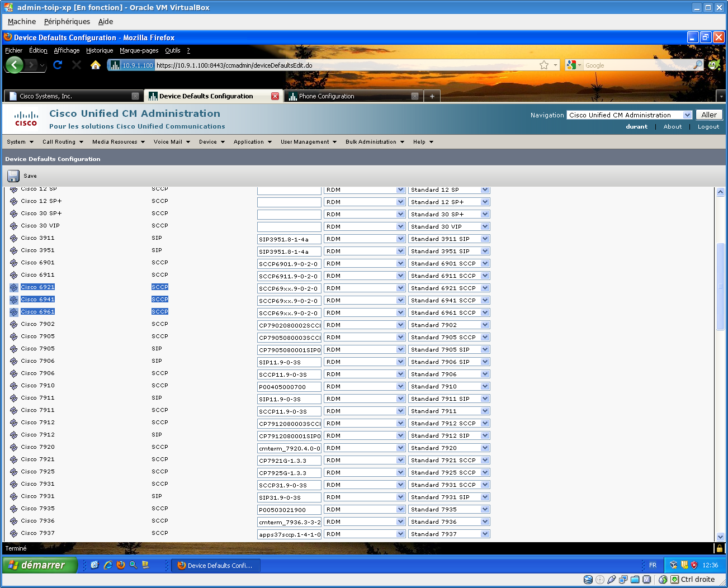Viewport: 728px width, 588px height.
Task: Click the Save floppy disk icon
Action: point(13,176)
